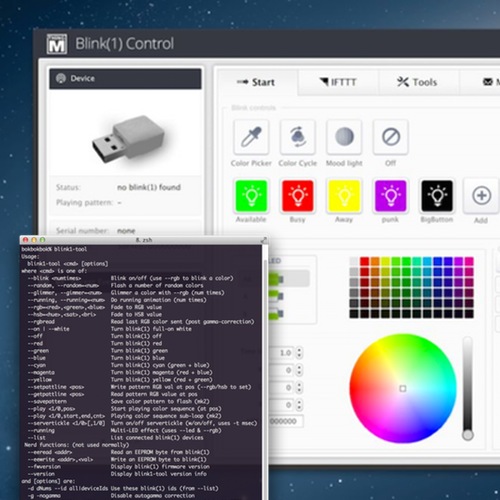Click the brightness slider handle beside color wheel

468,435
